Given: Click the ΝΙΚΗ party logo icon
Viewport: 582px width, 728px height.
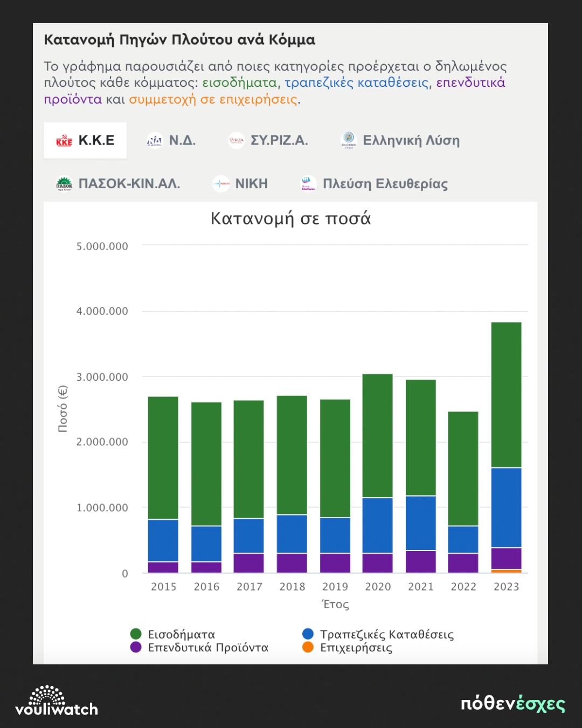Looking at the screenshot, I should point(221,184).
